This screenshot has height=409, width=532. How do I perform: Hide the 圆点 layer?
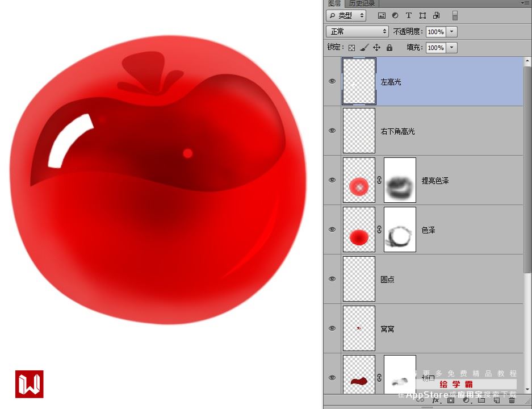pyautogui.click(x=332, y=279)
